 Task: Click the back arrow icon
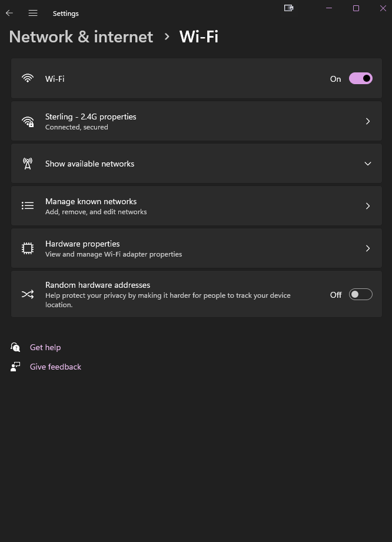(9, 13)
